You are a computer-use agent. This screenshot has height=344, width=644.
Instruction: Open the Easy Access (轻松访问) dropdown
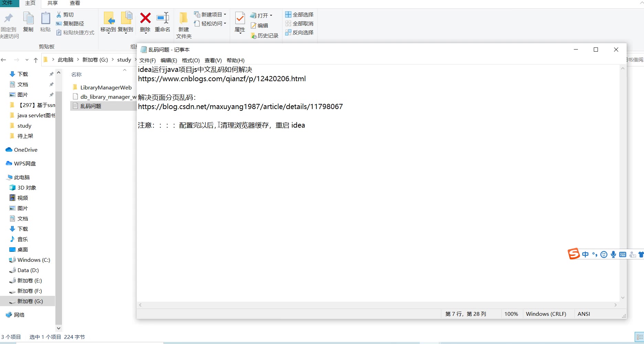(210, 23)
